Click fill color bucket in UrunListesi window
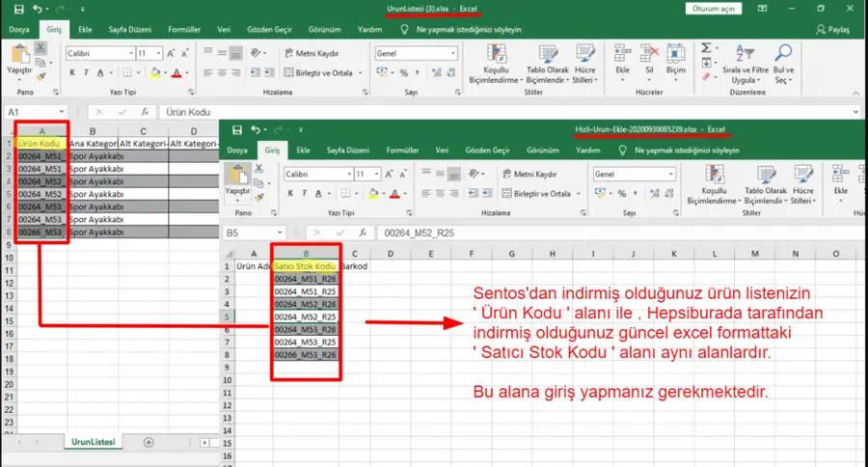 (155, 72)
